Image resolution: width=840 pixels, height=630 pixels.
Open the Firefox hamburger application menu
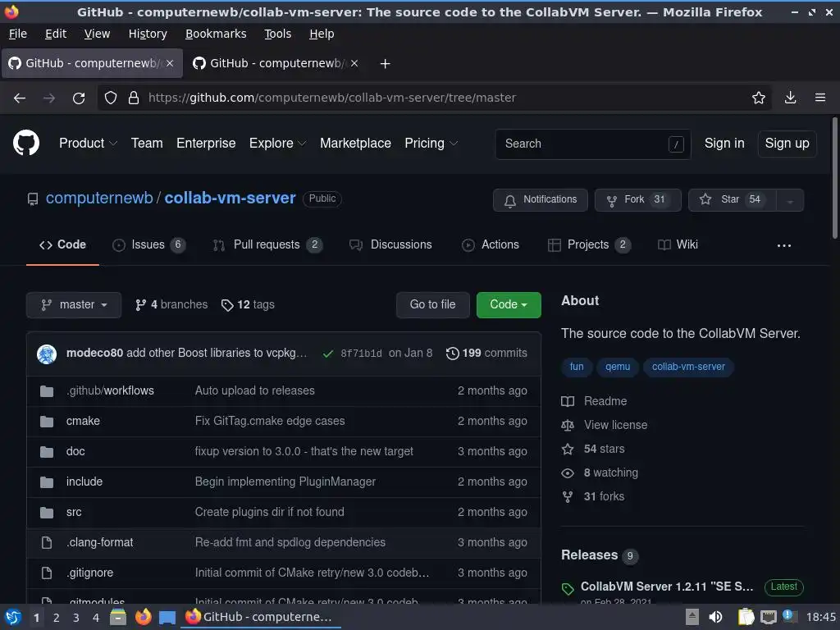coord(819,98)
